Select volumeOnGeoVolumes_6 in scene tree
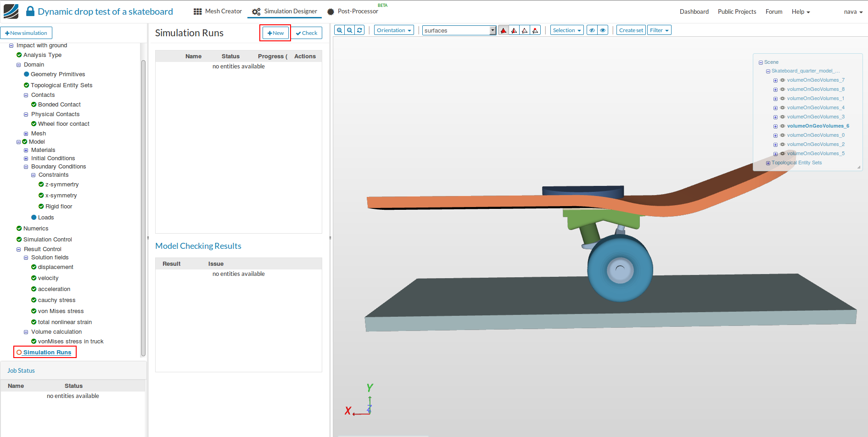The height and width of the screenshot is (437, 868). coord(818,126)
